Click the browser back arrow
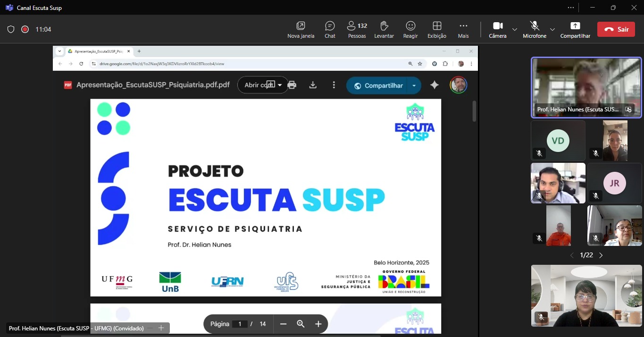 pos(60,64)
